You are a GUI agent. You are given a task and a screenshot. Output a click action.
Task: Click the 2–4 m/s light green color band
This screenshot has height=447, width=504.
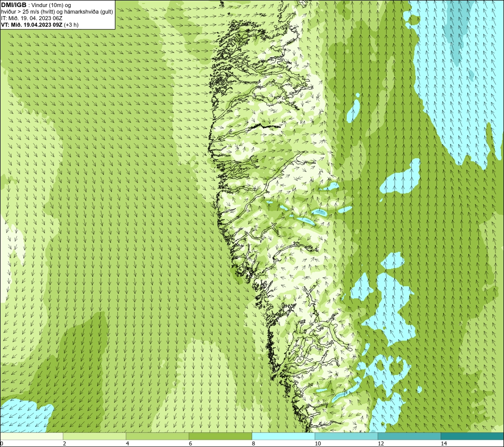(x=95, y=436)
